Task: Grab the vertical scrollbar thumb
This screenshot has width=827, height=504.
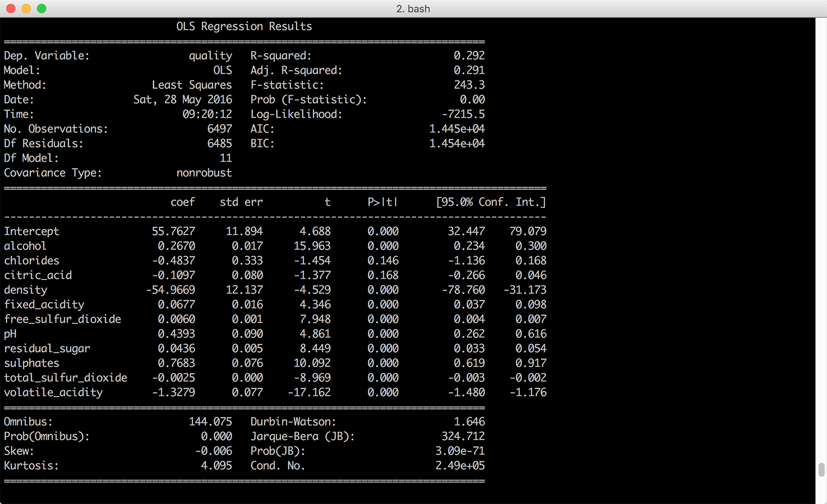Action: [821, 469]
